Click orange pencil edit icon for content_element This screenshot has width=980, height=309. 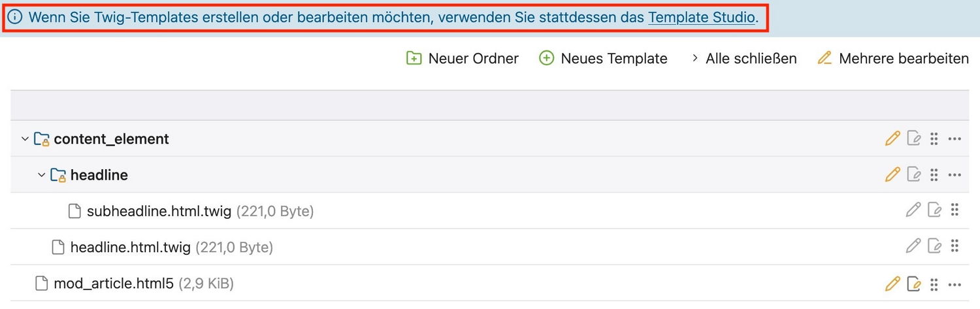pyautogui.click(x=892, y=138)
